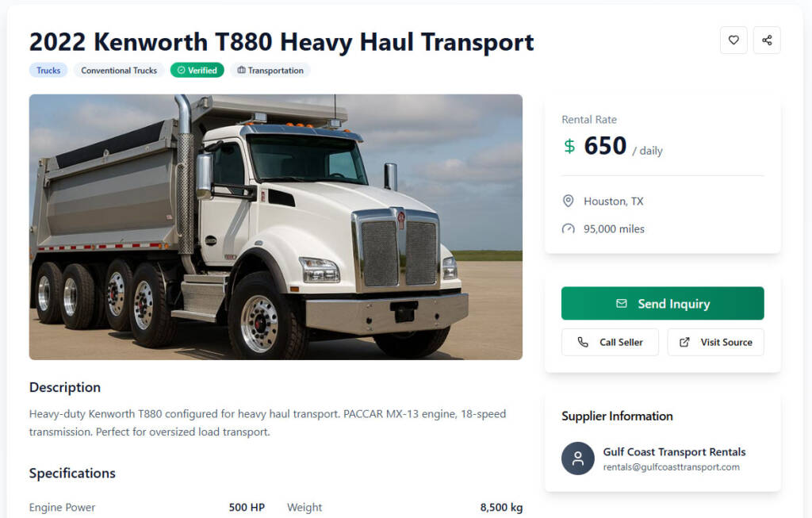Add listing to favorites with heart icon
This screenshot has width=812, height=518.
pos(733,40)
